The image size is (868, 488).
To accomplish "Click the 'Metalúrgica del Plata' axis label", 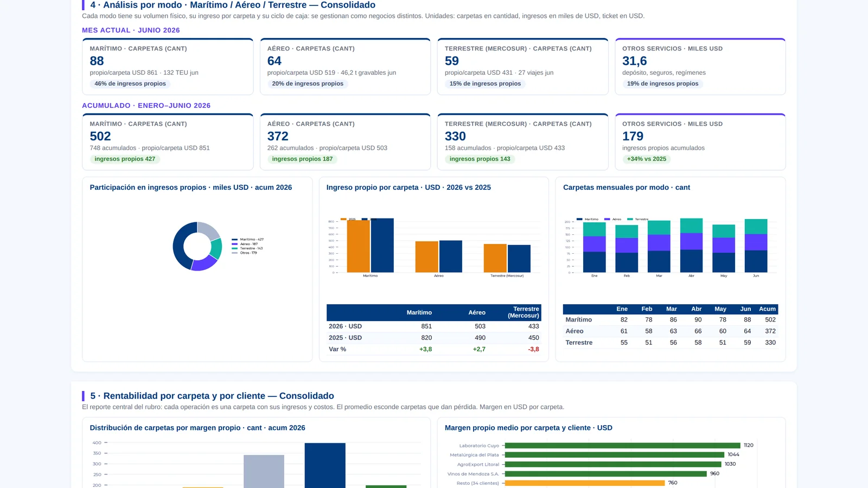I will [474, 455].
